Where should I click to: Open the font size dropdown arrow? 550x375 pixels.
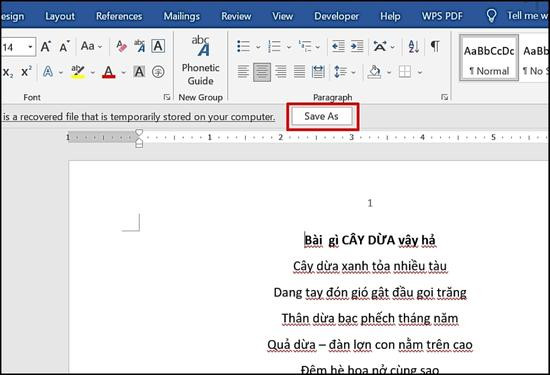coord(31,47)
